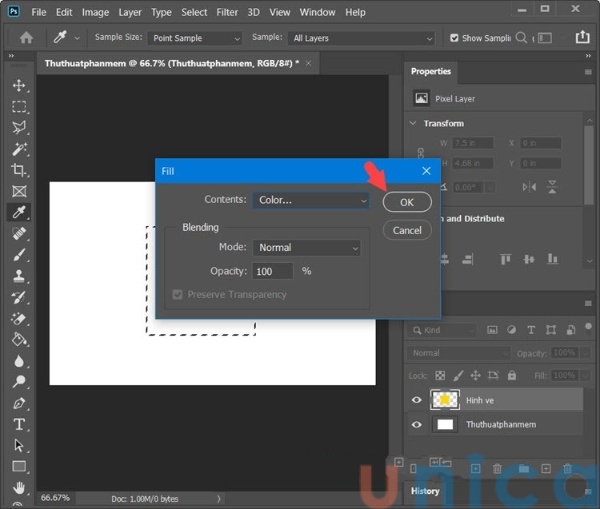Select the Magic Wand tool
The width and height of the screenshot is (600, 509).
[x=19, y=149]
